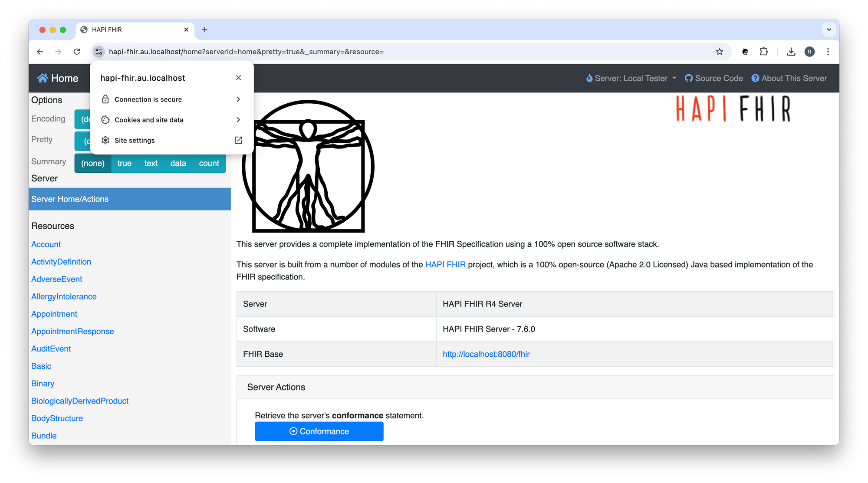Bookmark this page with the star icon
The width and height of the screenshot is (868, 483).
[719, 52]
